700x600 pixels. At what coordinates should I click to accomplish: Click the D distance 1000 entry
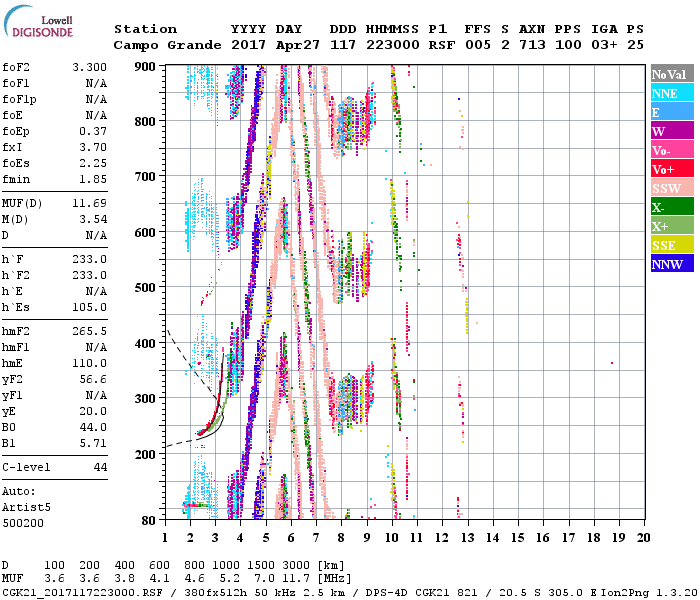click(226, 566)
